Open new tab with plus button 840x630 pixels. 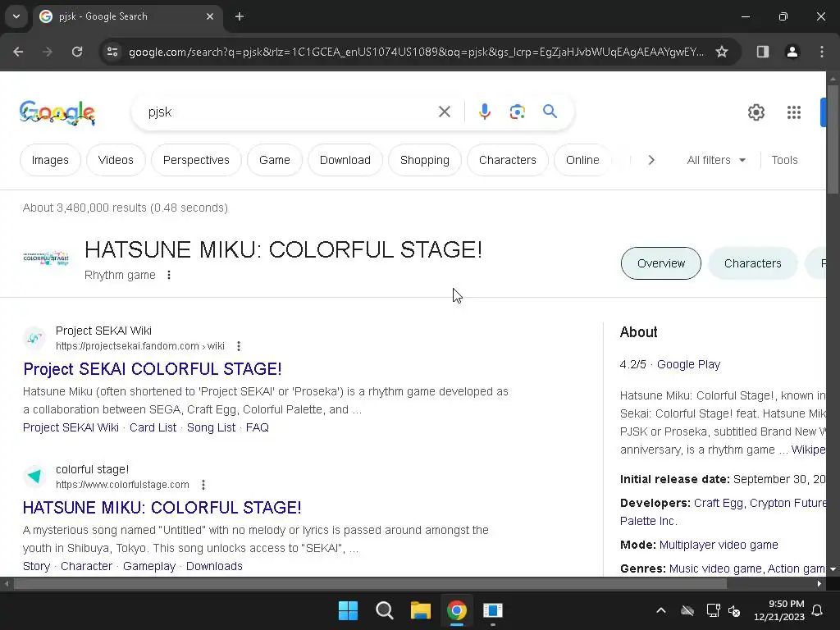pyautogui.click(x=240, y=16)
